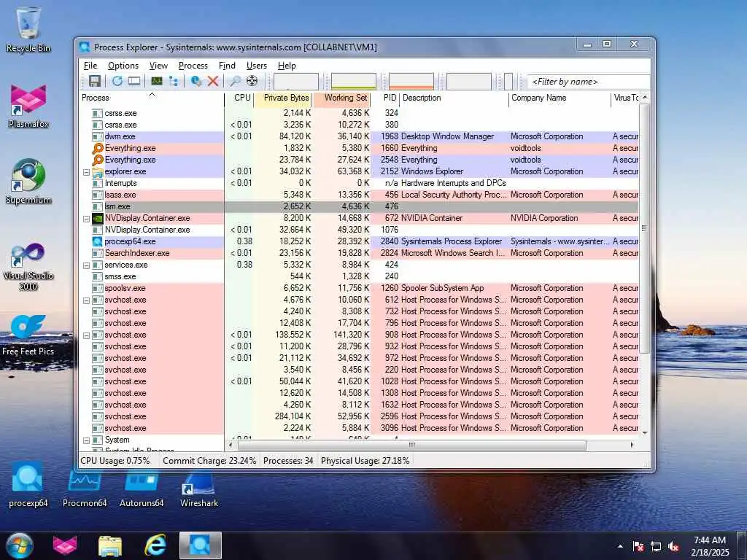Viewport: 747px width, 560px height.
Task: Collapse the System process tree node
Action: (86, 440)
